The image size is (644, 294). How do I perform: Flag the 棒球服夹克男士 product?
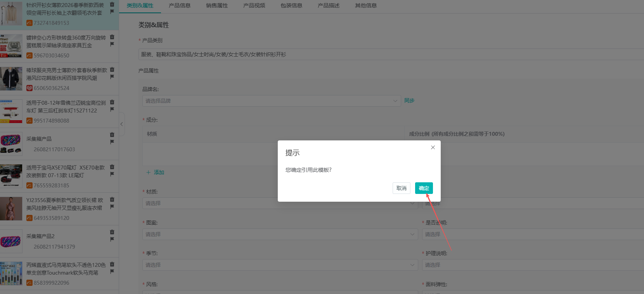(x=112, y=77)
